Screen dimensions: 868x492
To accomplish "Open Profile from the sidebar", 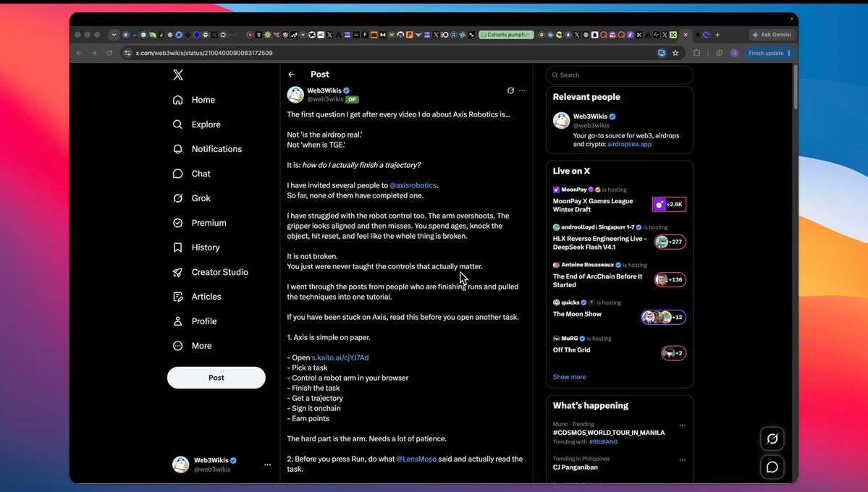I will click(194, 321).
